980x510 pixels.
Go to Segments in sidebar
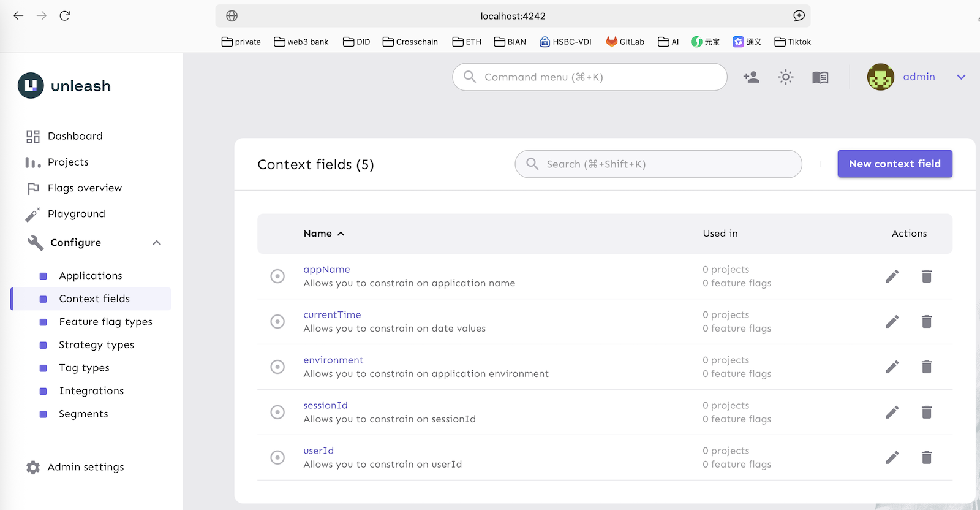coord(83,414)
